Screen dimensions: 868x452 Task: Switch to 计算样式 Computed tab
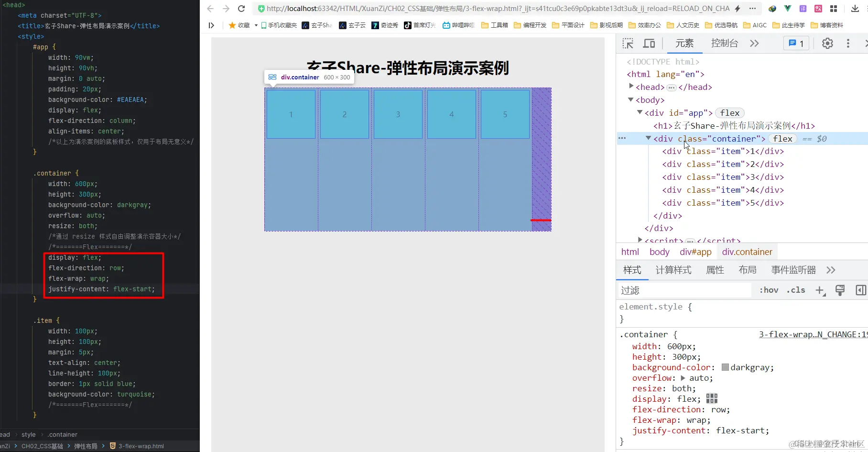click(x=673, y=270)
